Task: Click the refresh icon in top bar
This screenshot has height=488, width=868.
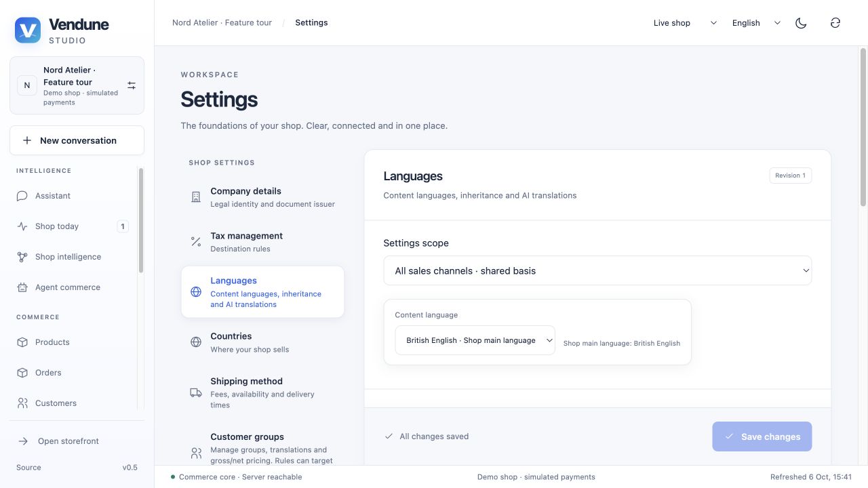Action: [835, 23]
